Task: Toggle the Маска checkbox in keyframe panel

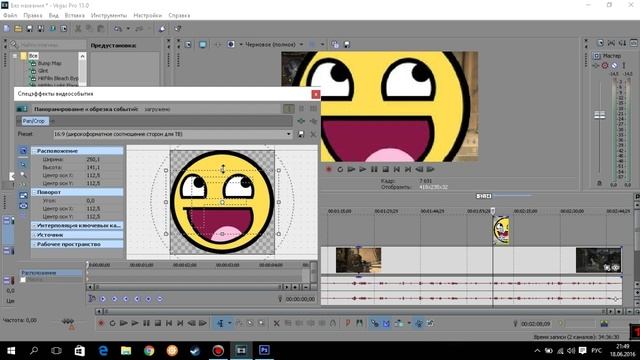Action: (23, 280)
